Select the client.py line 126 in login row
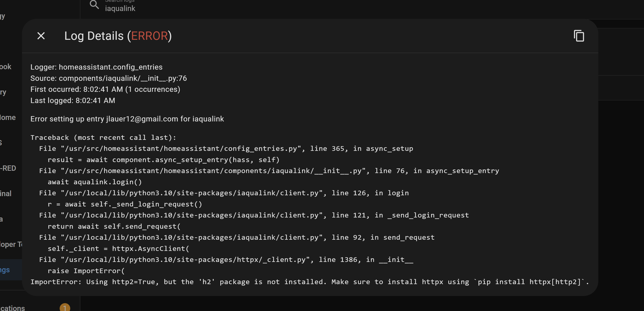 click(224, 193)
